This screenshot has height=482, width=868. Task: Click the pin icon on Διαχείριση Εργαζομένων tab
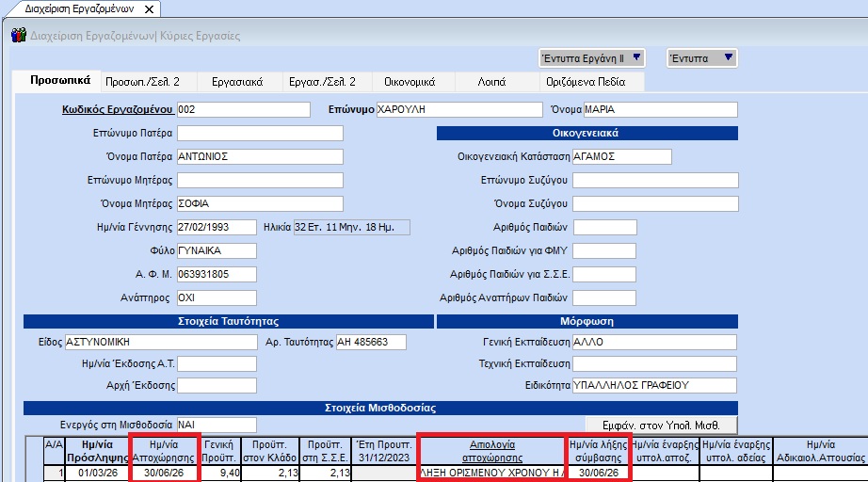click(150, 8)
